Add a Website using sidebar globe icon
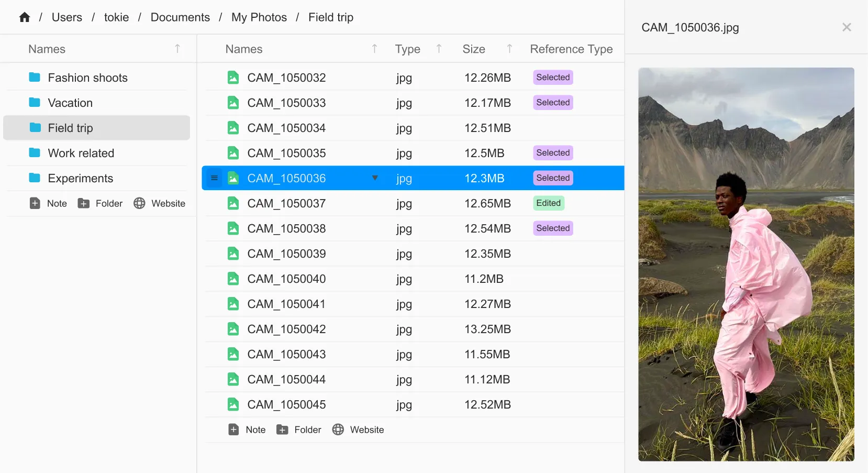This screenshot has height=473, width=868. point(139,203)
